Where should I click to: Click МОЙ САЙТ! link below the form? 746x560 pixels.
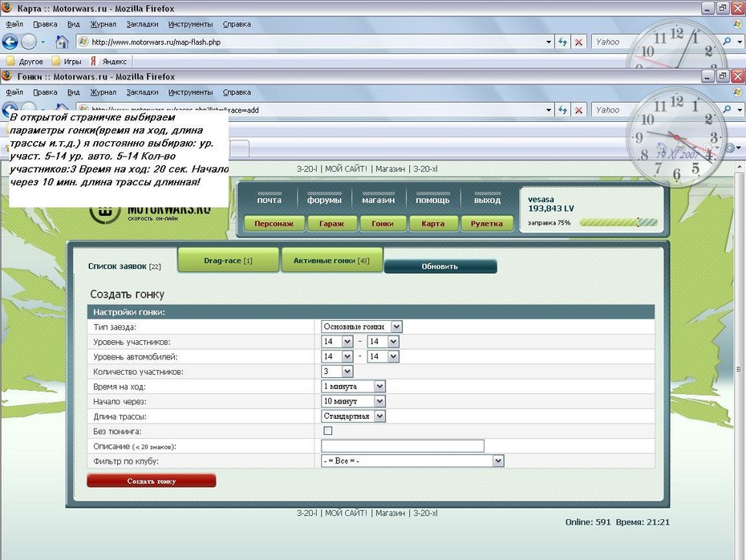346,513
